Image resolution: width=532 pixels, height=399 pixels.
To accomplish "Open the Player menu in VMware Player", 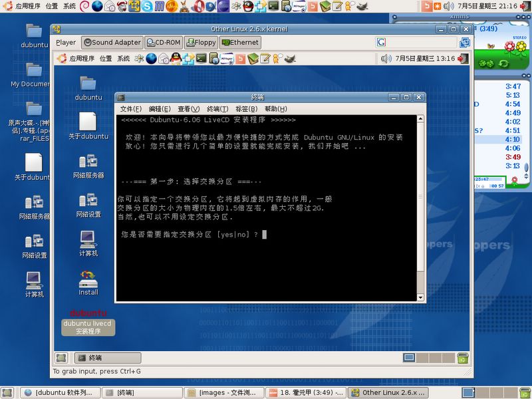I will click(x=66, y=43).
